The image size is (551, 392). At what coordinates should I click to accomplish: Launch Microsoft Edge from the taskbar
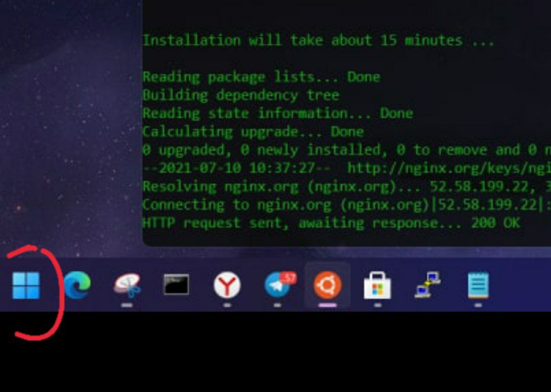click(x=77, y=285)
